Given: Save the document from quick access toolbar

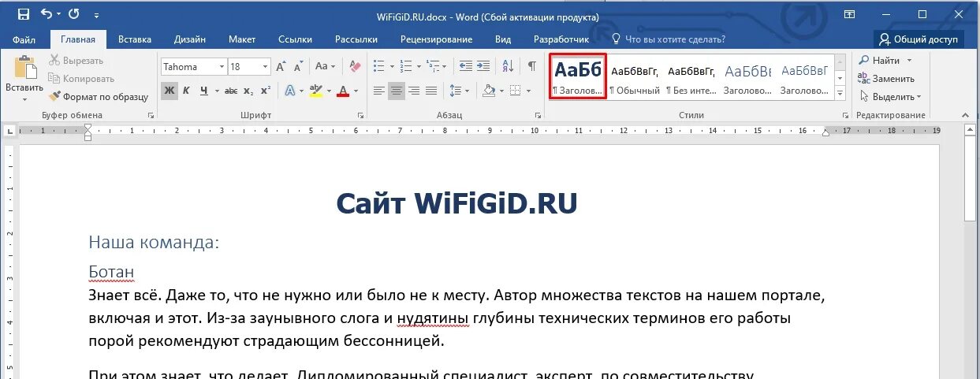Looking at the screenshot, I should click(24, 14).
